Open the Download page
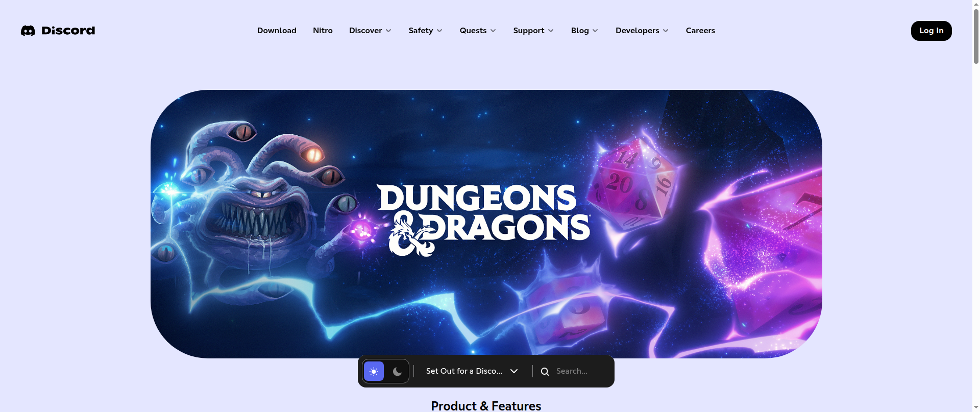980x412 pixels. click(277, 31)
